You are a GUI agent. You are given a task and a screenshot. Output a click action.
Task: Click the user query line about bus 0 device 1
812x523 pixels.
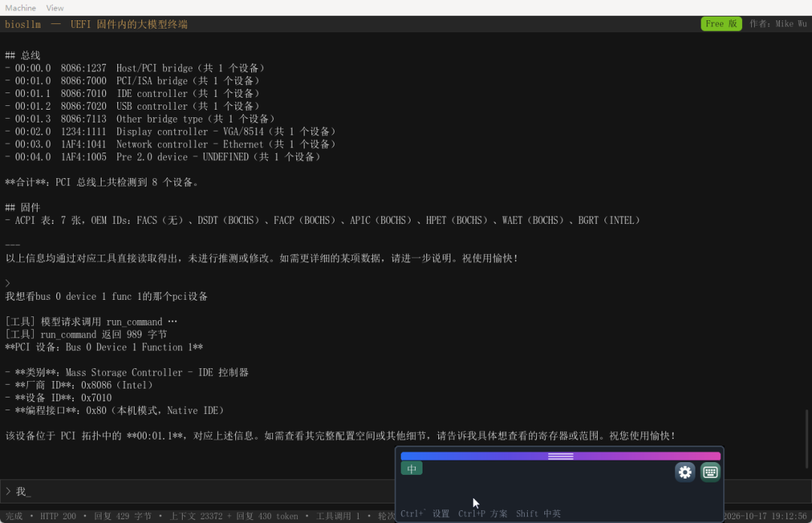tap(107, 297)
